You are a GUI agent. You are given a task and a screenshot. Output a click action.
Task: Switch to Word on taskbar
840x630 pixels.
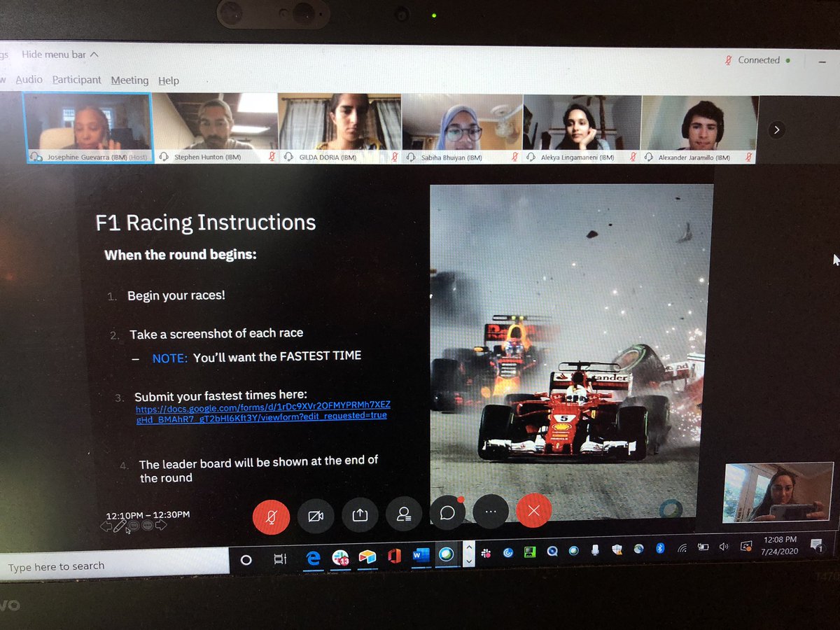click(x=420, y=555)
